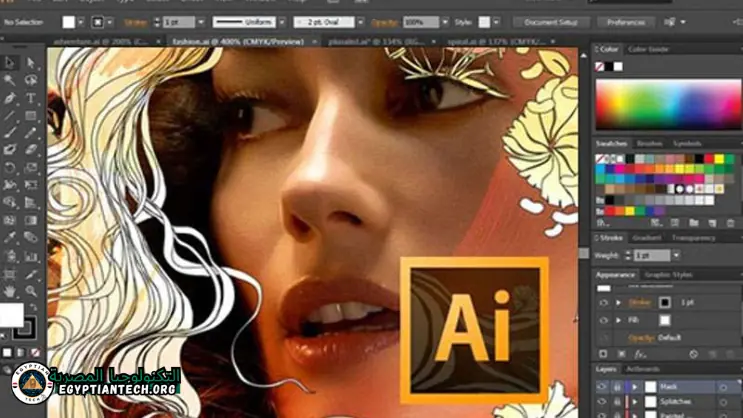
Task: Select the Selection tool (black arrow)
Action: point(9,63)
